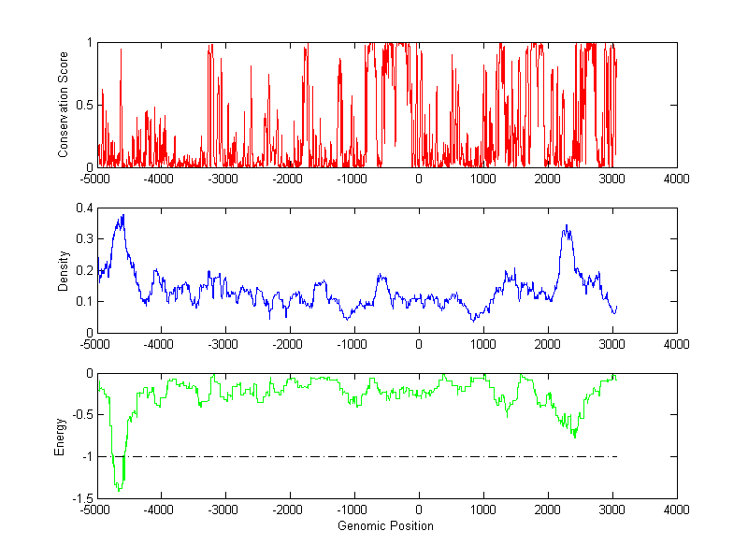Screen dimensions: 748x560
Task: Select the dashed threshold line in Energy plot
Action: click(x=374, y=456)
